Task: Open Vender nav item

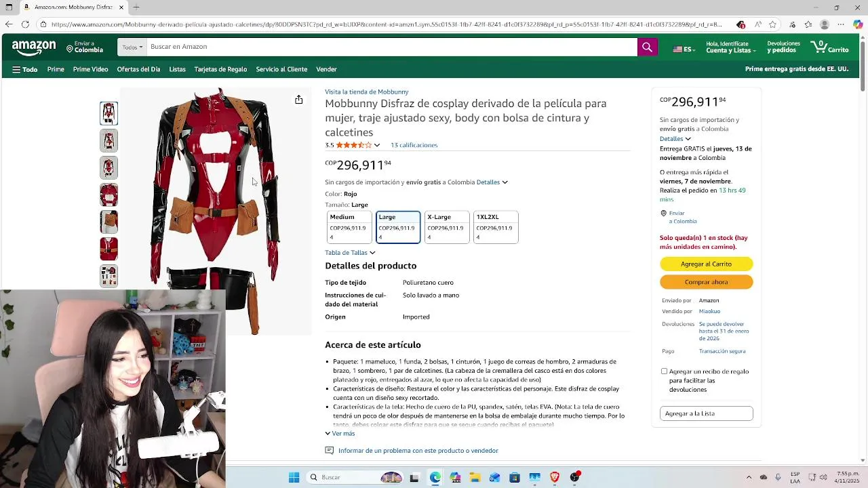Action: [326, 69]
